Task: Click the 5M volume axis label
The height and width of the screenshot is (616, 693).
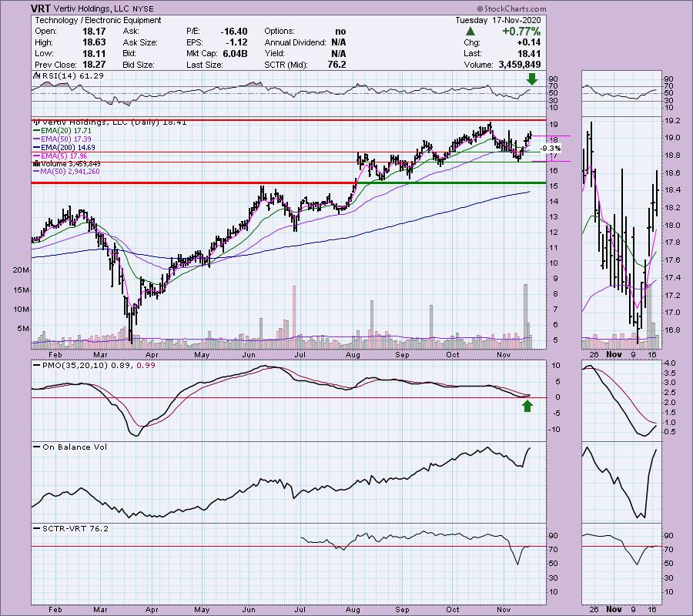Action: [x=23, y=329]
